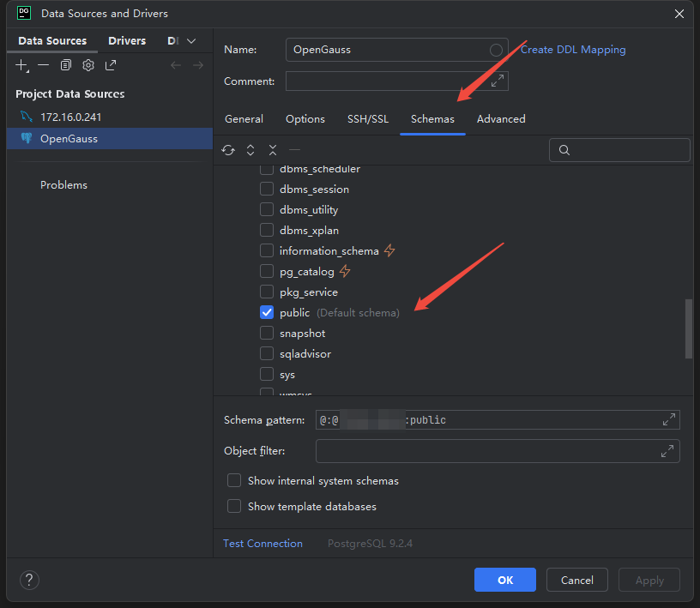Select the Schemas tab
700x608 pixels.
(x=432, y=119)
